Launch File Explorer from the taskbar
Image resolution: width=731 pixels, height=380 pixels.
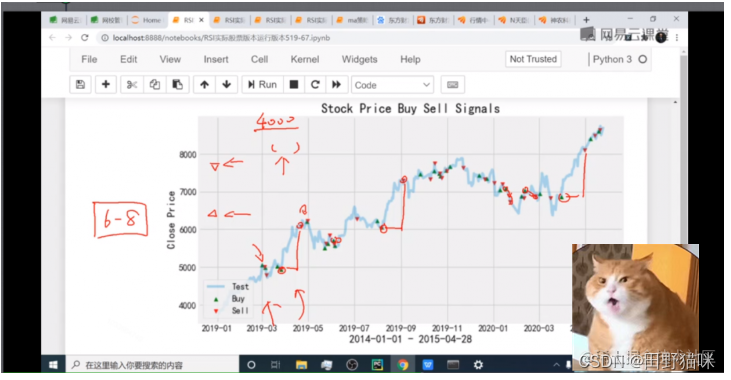pos(301,365)
